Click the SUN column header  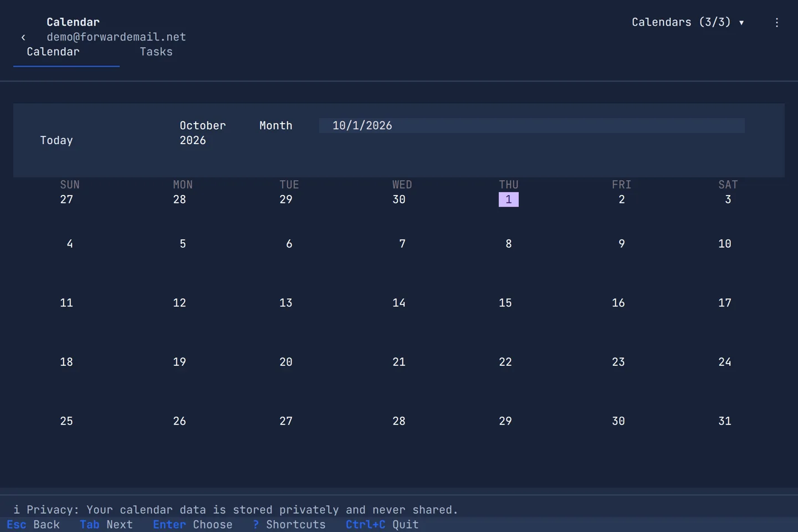coord(70,185)
